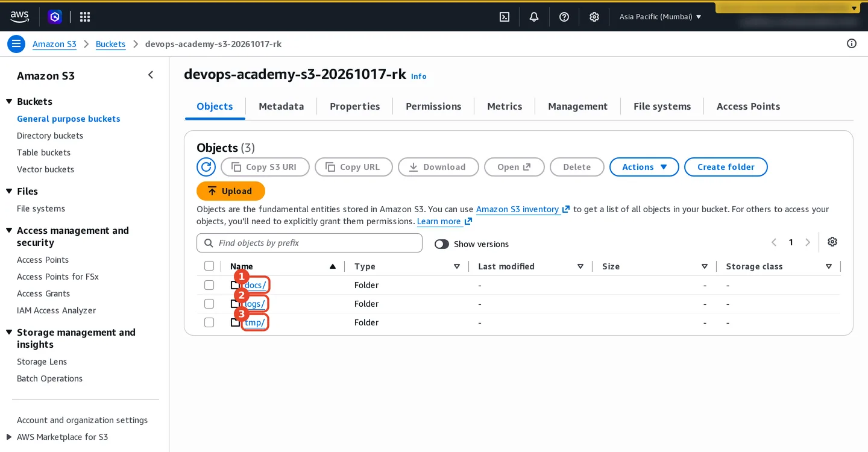Screen dimensions: 868x452
Task: Switch to the Properties tab
Action: (x=354, y=106)
